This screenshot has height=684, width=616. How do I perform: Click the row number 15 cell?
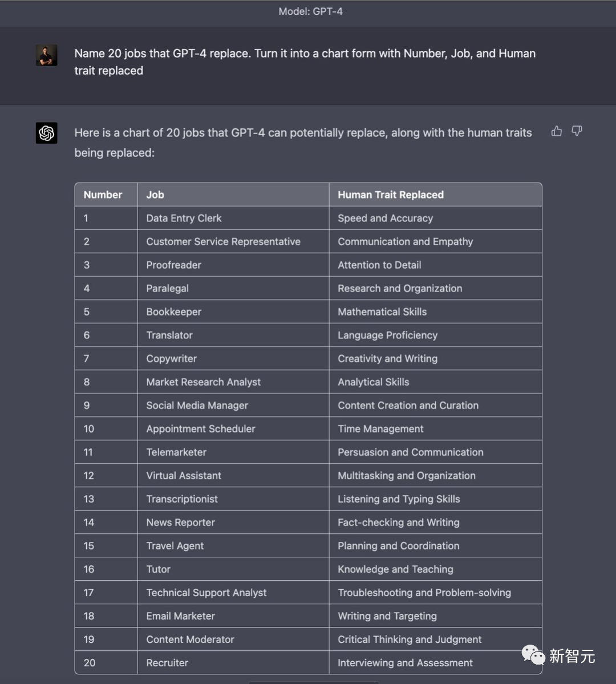click(x=89, y=545)
